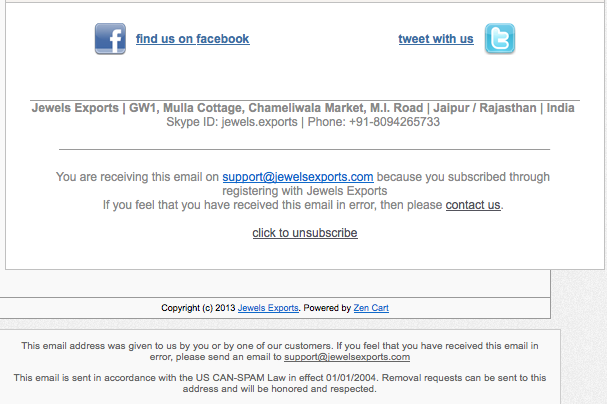Click the Skype ID jewels.exports text
Image resolution: width=607 pixels, height=404 pixels.
pos(259,122)
